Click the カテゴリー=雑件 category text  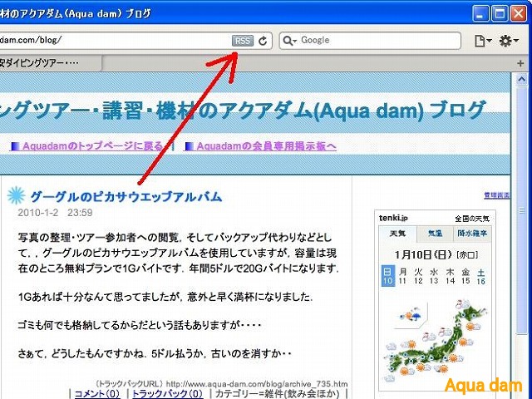tap(277, 393)
